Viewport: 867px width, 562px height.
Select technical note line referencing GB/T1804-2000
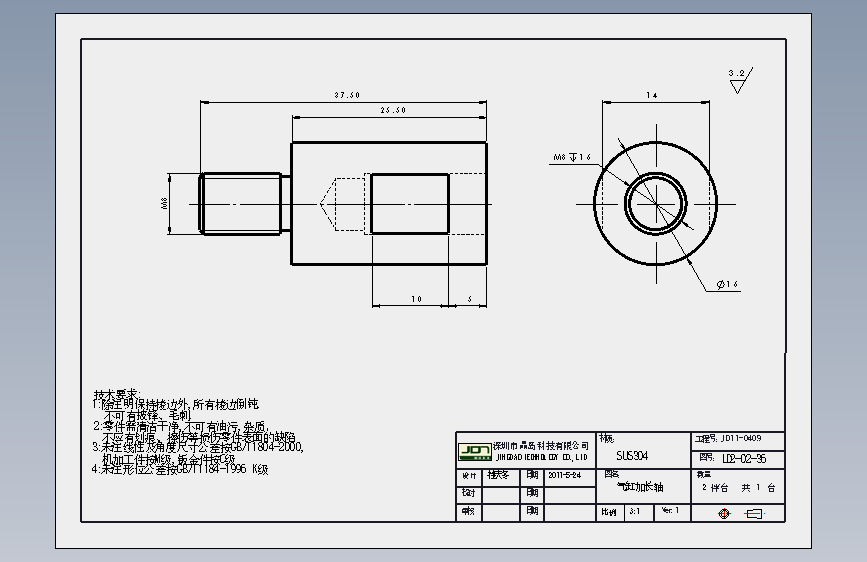[x=198, y=447]
